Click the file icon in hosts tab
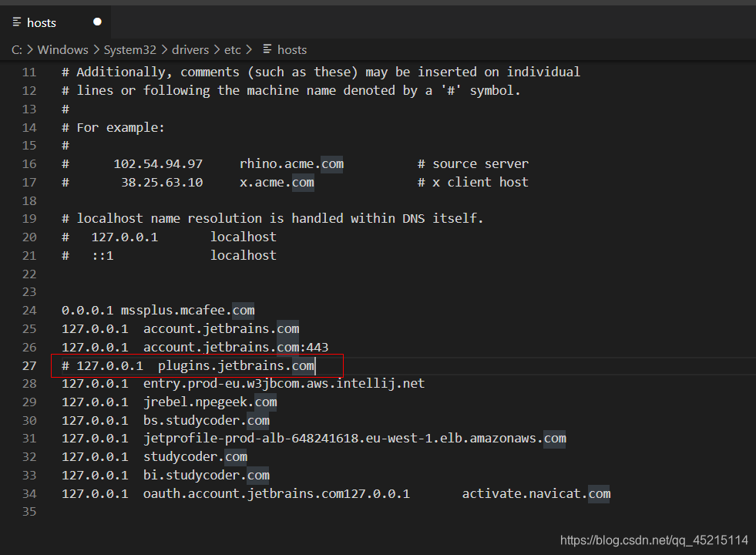This screenshot has height=555, width=756. pos(17,22)
